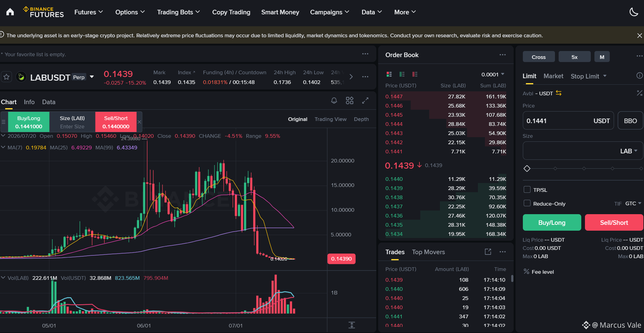Screen dimensions: 644x333
Task: Open the Trades panel in new window
Action: [x=488, y=252]
